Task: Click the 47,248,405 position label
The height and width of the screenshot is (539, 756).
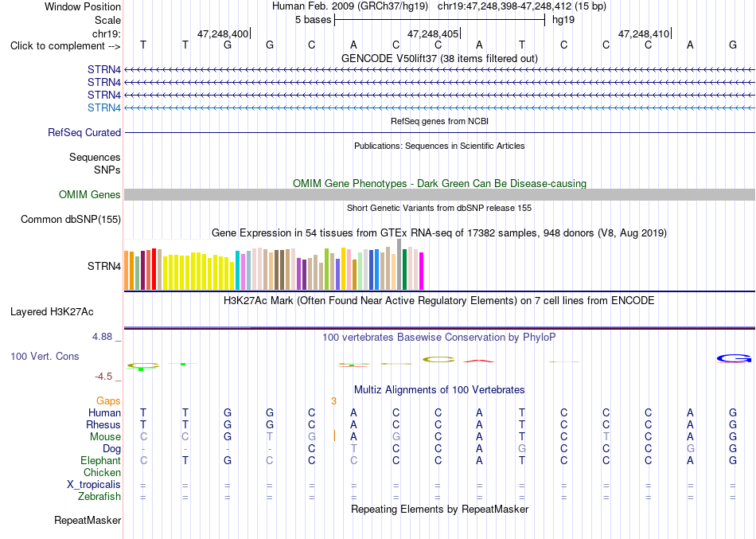Action: tap(433, 33)
